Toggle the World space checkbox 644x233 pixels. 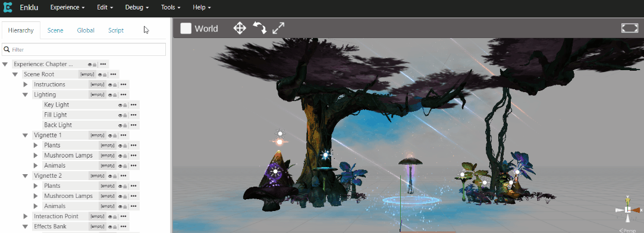tap(186, 29)
